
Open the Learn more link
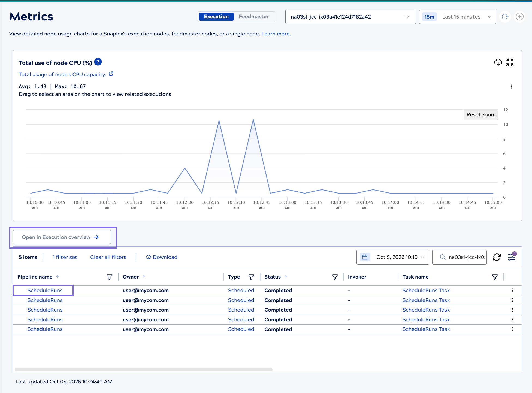coord(276,34)
